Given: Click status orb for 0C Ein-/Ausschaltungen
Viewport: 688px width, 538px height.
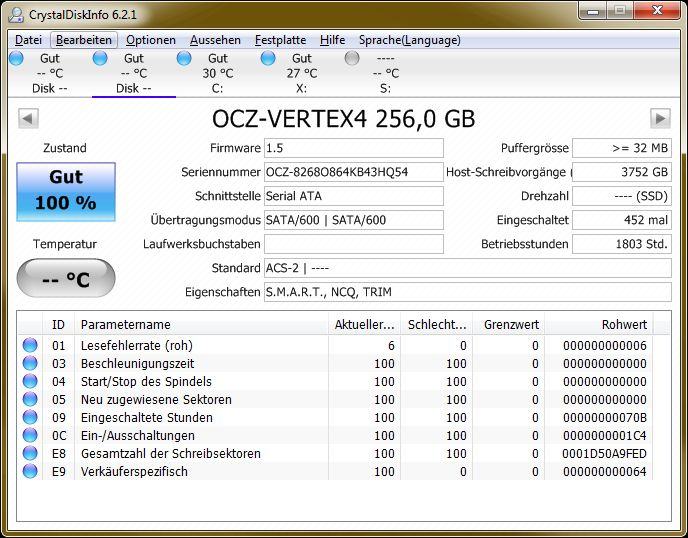Looking at the screenshot, I should 30,435.
